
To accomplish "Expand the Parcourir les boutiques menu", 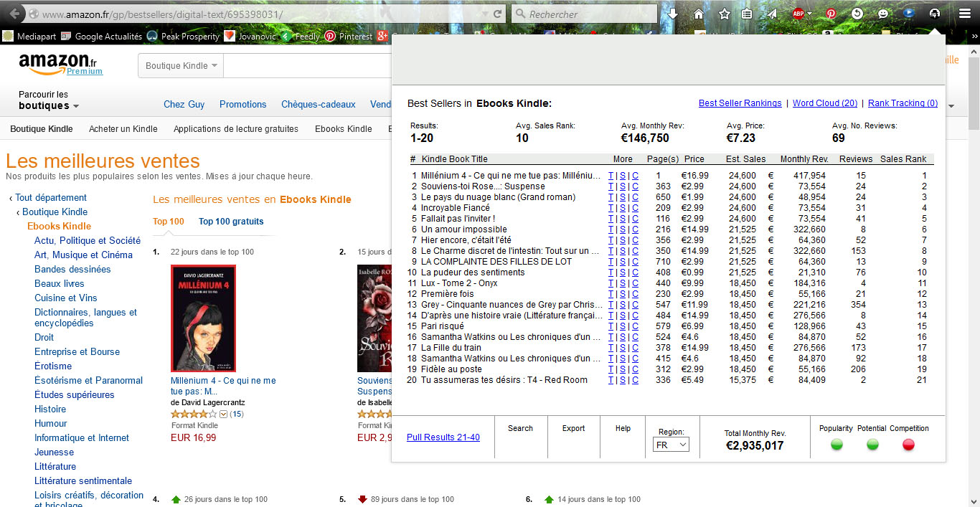I will (x=49, y=100).
